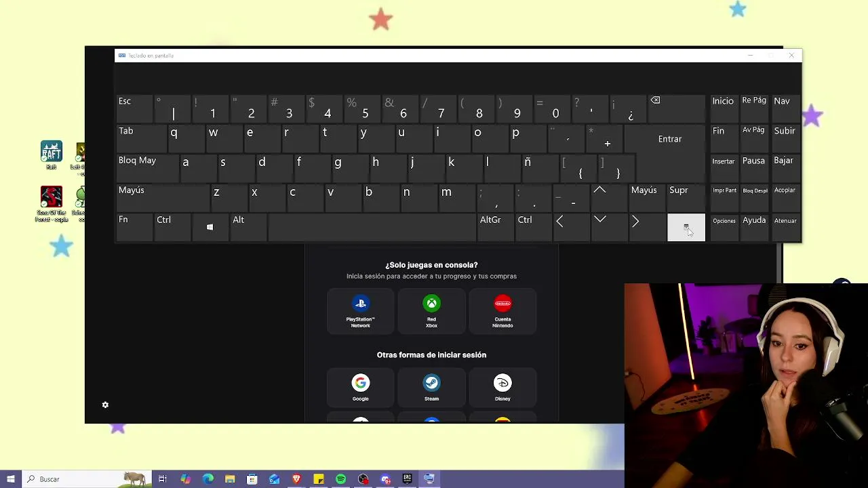Tap the up arrow key on the on-screen keyboard

pyautogui.click(x=610, y=197)
